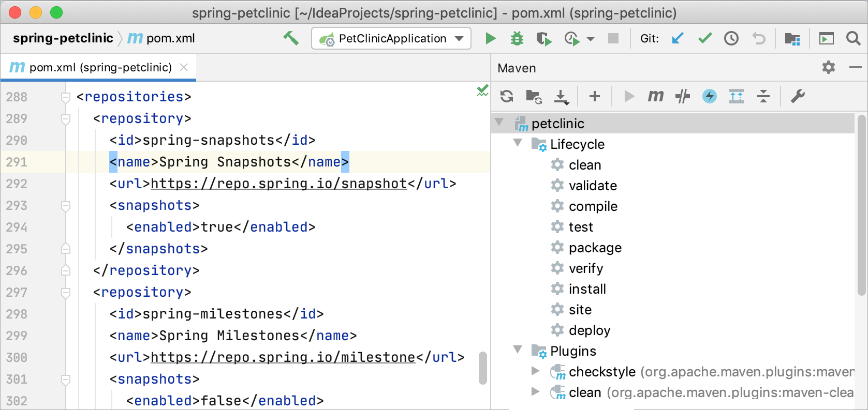
Task: Collapse all Maven tree nodes icon
Action: click(x=763, y=96)
